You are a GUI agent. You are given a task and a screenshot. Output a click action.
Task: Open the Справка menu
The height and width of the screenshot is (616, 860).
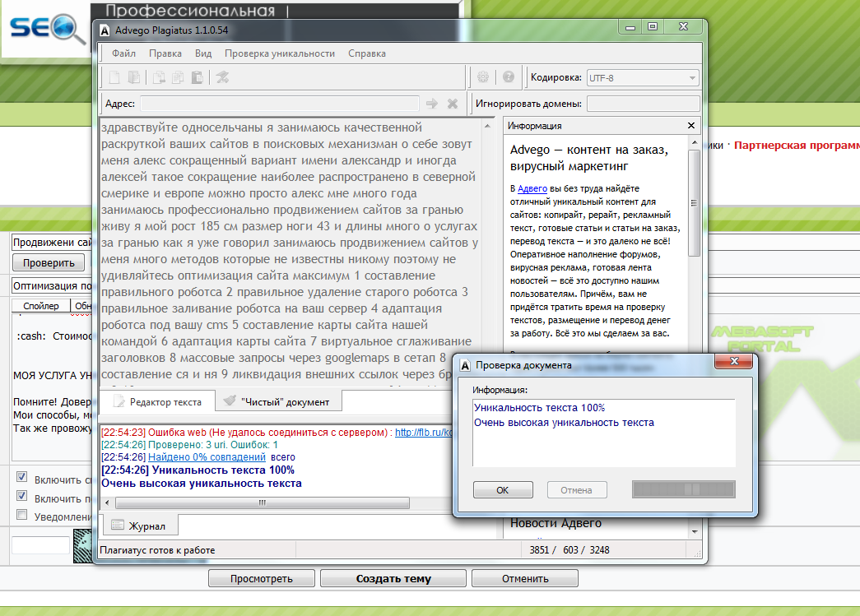[366, 53]
